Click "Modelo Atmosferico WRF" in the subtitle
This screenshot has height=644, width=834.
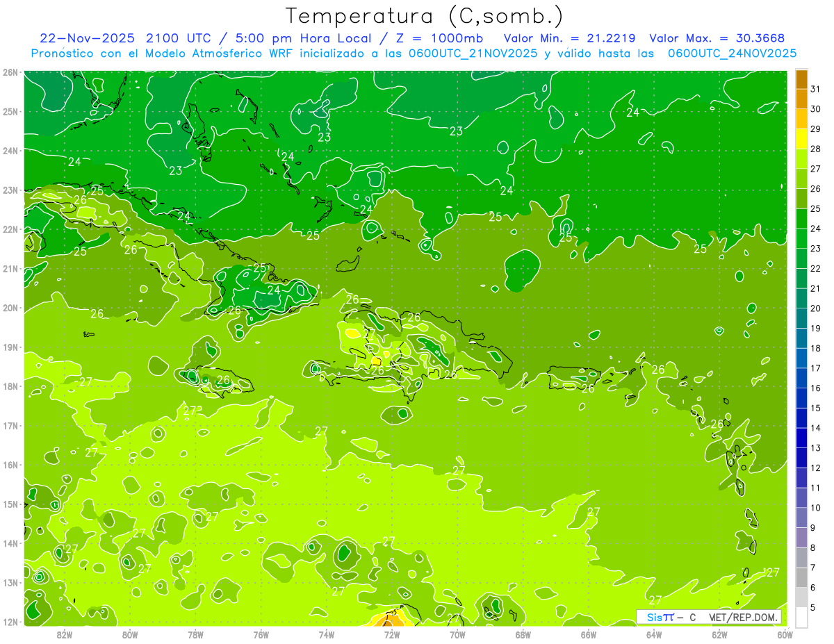click(217, 53)
